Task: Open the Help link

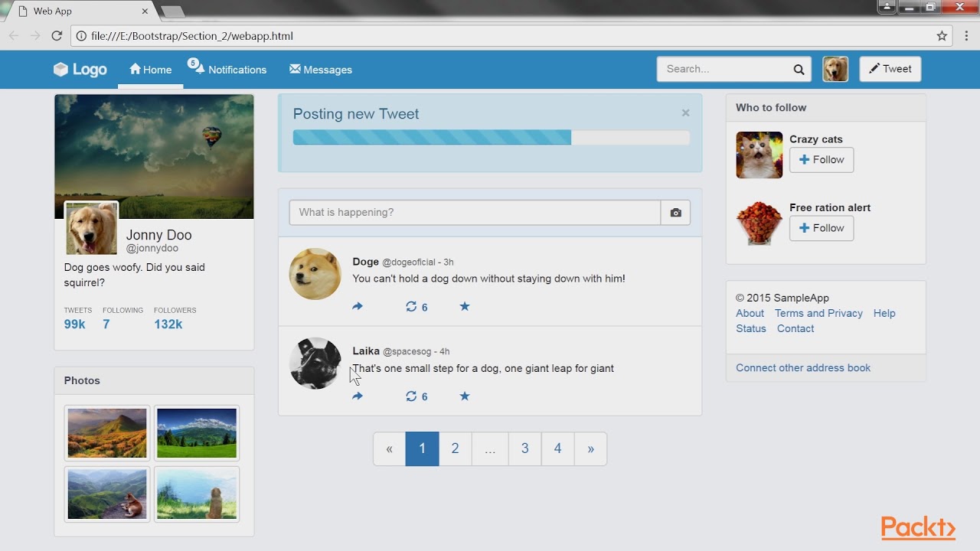Action: pos(884,313)
